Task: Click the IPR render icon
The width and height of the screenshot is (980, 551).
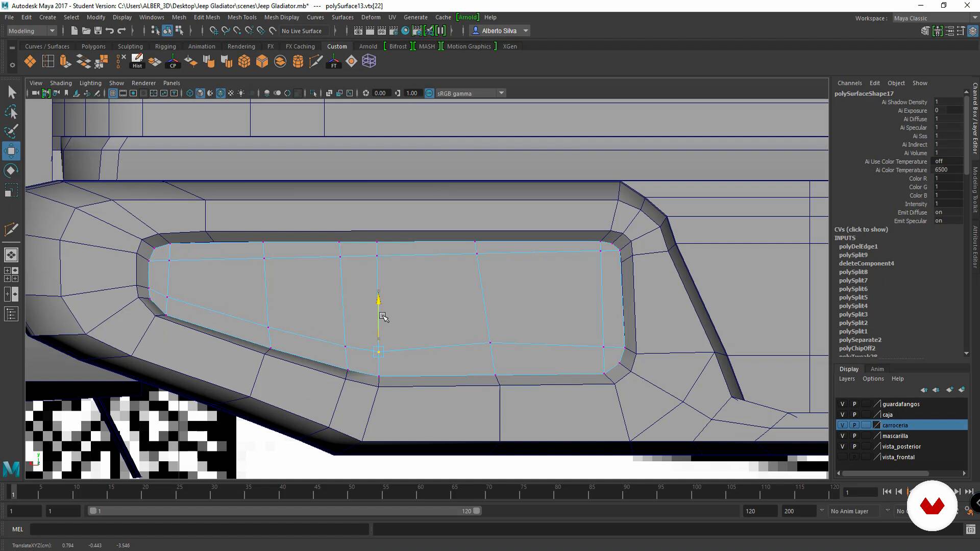Action: 381,31
